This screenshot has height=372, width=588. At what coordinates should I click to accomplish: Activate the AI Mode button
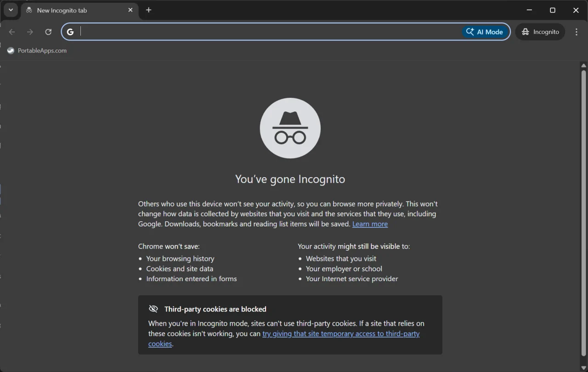click(x=485, y=32)
